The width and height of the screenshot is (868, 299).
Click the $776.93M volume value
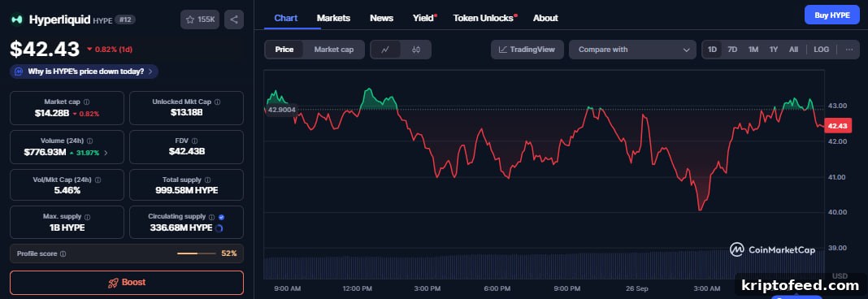45,152
